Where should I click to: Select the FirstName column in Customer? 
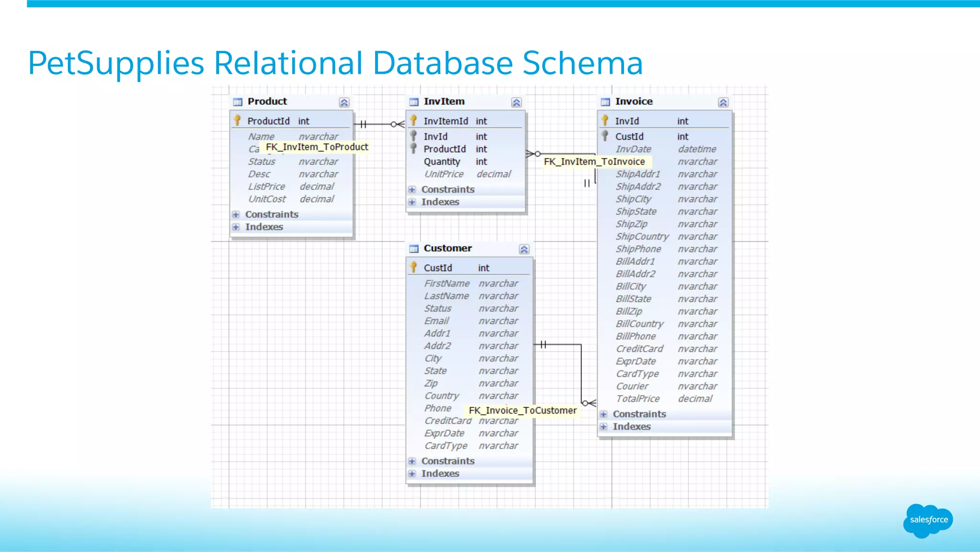470,284
